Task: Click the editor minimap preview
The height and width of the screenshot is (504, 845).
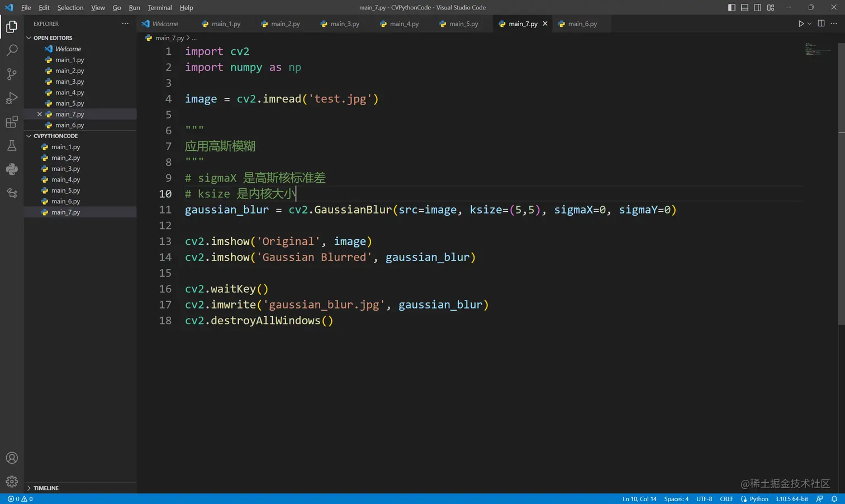Action: coord(818,49)
